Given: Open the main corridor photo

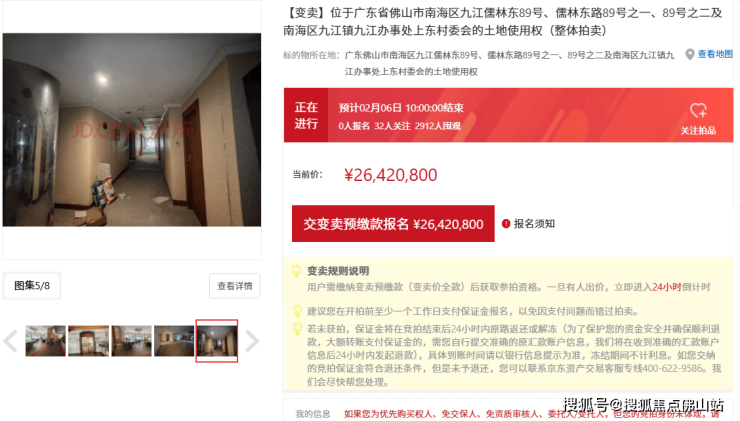Looking at the screenshot, I should [x=132, y=130].
